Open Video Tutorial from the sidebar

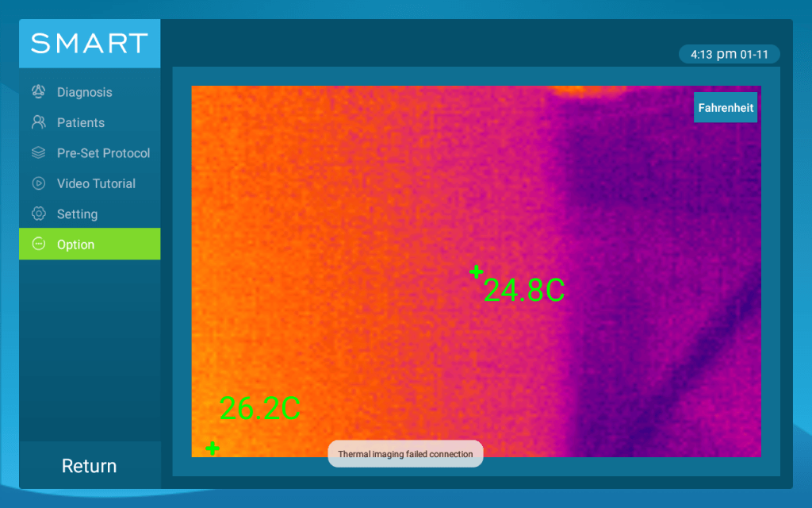[x=96, y=183]
